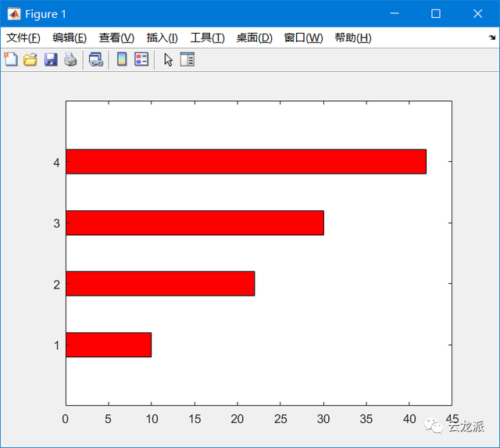Open the 编辑(E) menu
The height and width of the screenshot is (448, 500).
click(70, 38)
